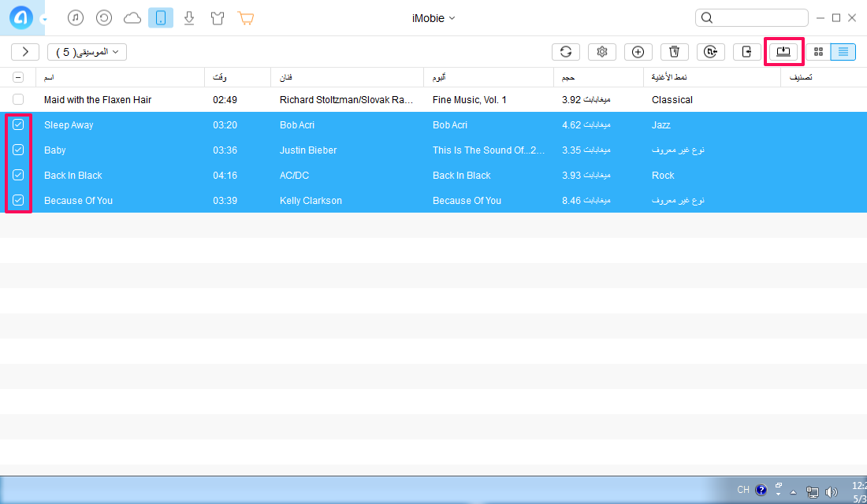Switch to list view
The width and height of the screenshot is (867, 504).
pyautogui.click(x=843, y=52)
